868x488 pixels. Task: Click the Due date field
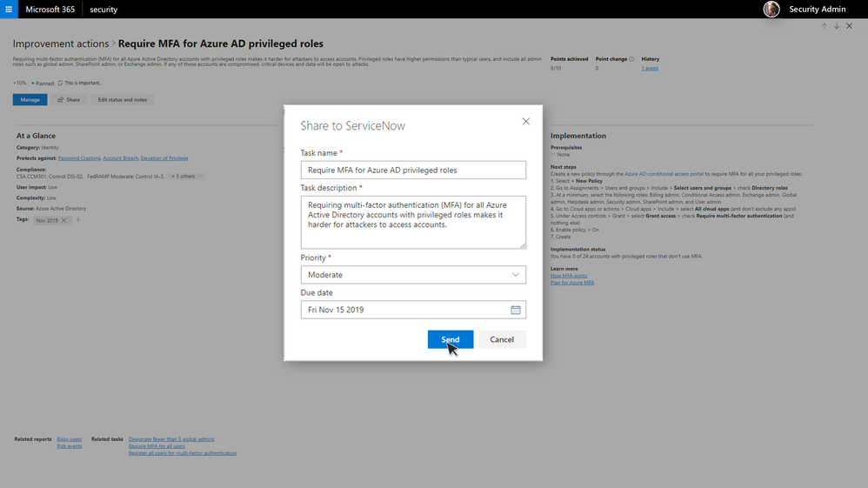coord(413,310)
